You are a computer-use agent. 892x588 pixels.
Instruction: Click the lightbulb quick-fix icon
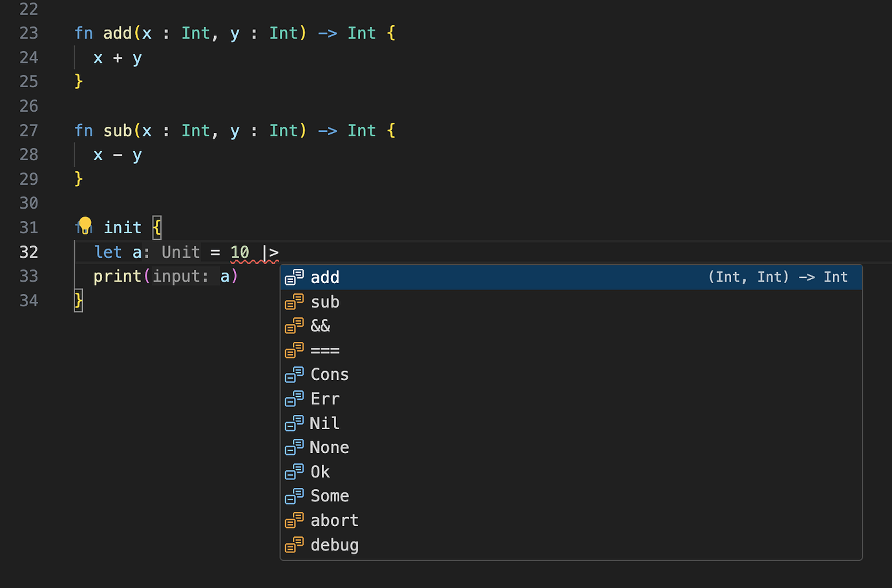pyautogui.click(x=85, y=225)
